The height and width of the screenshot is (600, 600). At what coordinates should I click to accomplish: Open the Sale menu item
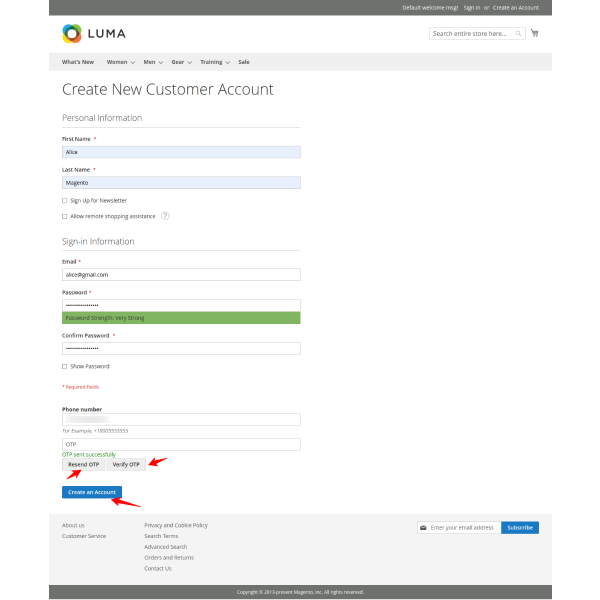pyautogui.click(x=244, y=62)
